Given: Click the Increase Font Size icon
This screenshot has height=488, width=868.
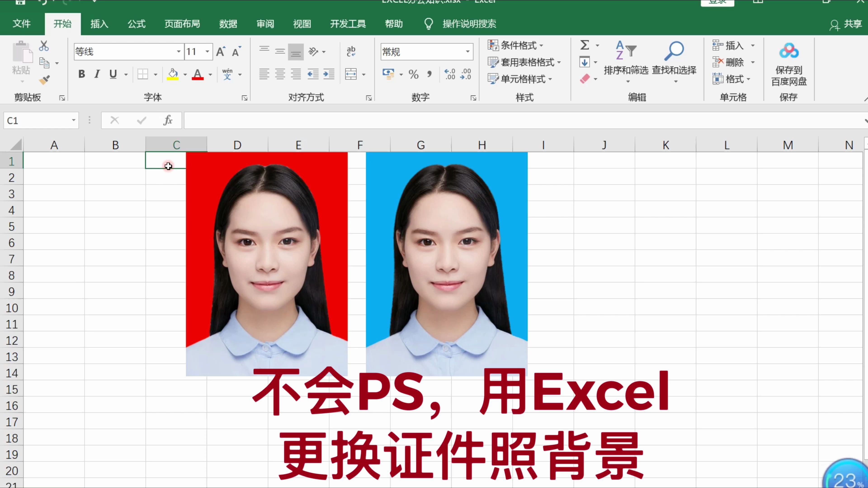Looking at the screenshot, I should pyautogui.click(x=221, y=52).
